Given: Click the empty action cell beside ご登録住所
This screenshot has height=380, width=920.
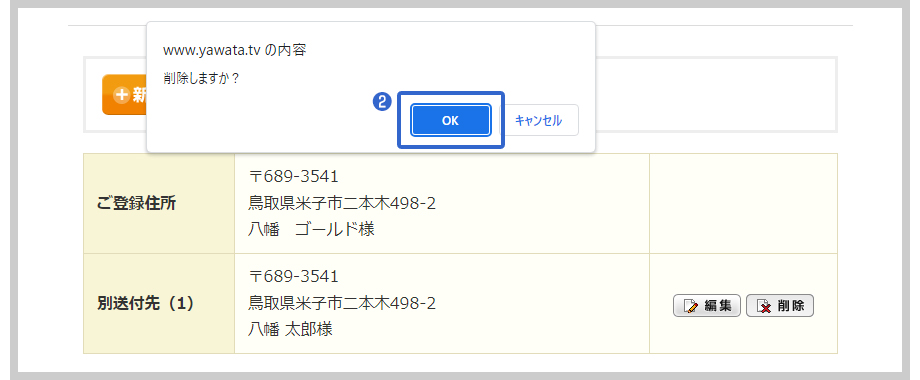Looking at the screenshot, I should click(x=743, y=203).
